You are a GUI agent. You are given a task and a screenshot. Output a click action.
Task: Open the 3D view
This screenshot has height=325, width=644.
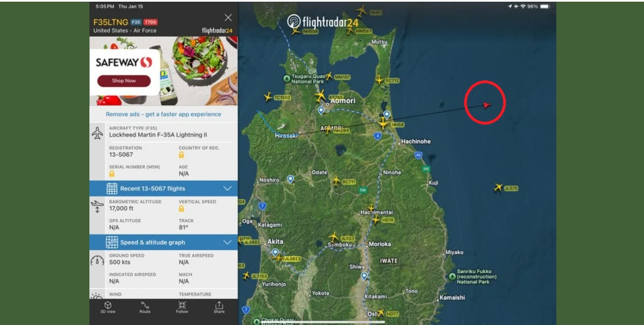point(108,307)
